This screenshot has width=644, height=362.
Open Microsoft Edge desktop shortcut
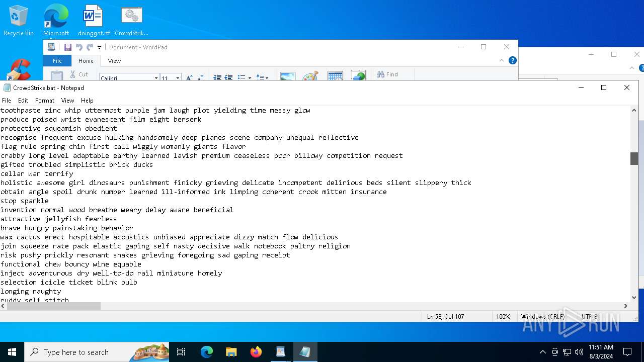point(56,20)
